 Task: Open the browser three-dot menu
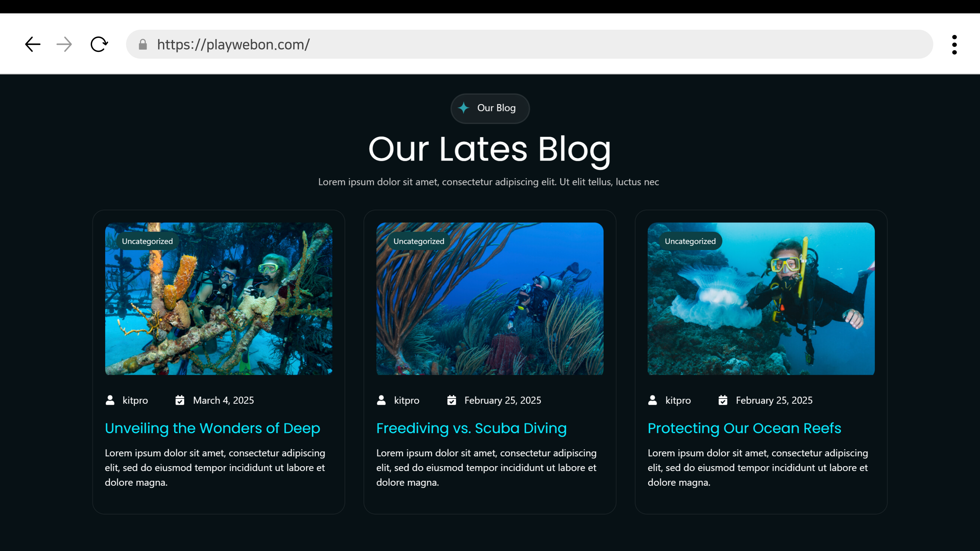(x=954, y=44)
